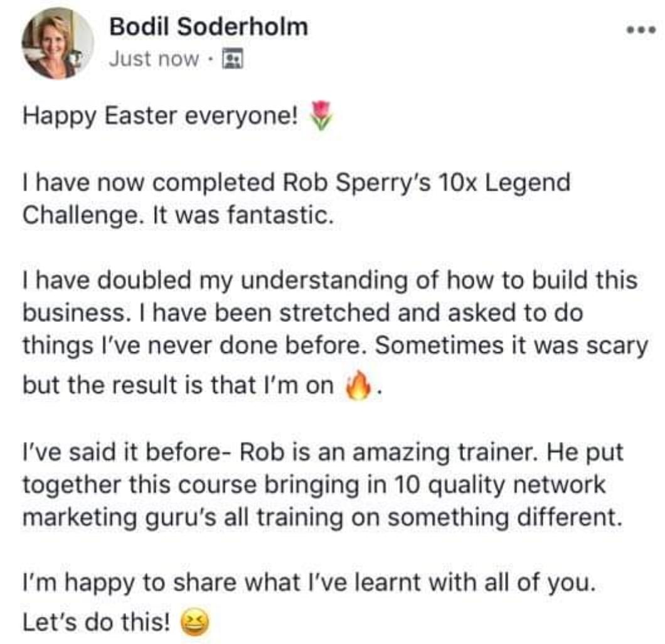The height and width of the screenshot is (644, 665).
Task: Click Bodil Soderholm's profile picture
Action: (x=58, y=43)
